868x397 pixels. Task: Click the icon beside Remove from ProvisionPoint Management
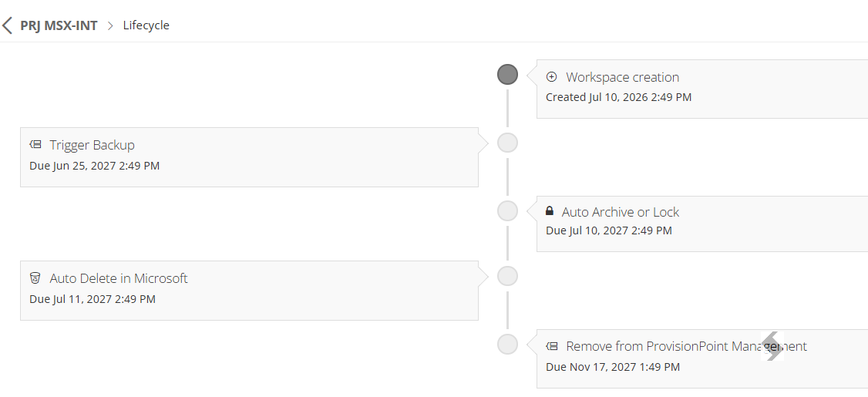(x=552, y=346)
